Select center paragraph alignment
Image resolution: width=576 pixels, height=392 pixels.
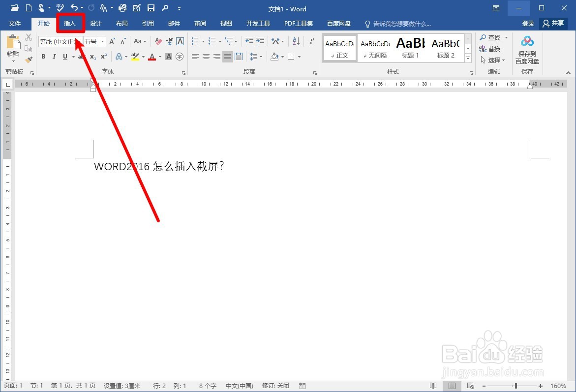206,57
